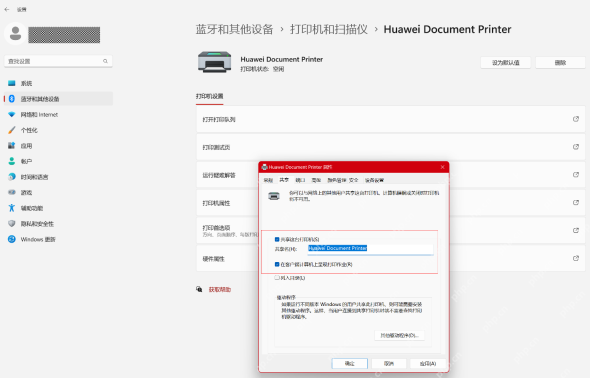Click the external link icon for 打开打印队列
590x378 pixels.
tap(576, 119)
